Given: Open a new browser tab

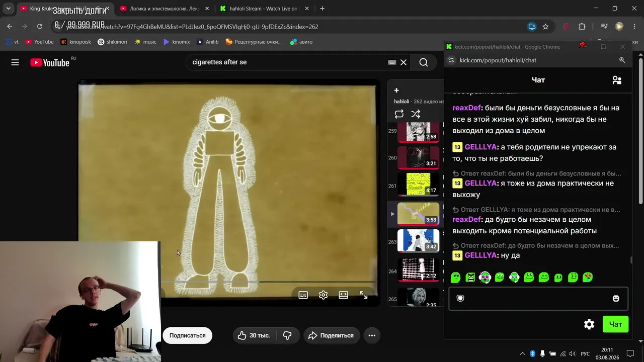Looking at the screenshot, I should (322, 9).
